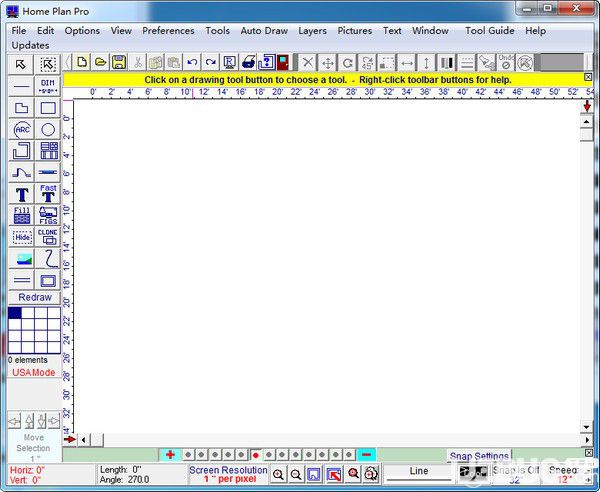Select the dark blue cell in layer grid

[15, 313]
